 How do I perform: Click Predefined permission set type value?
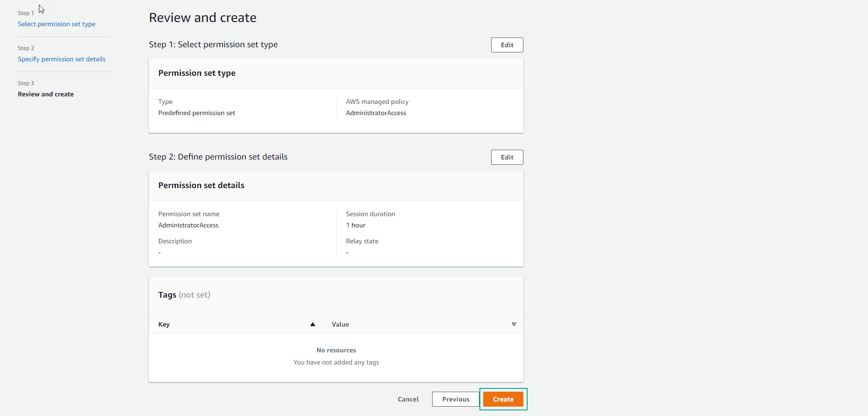coord(197,113)
